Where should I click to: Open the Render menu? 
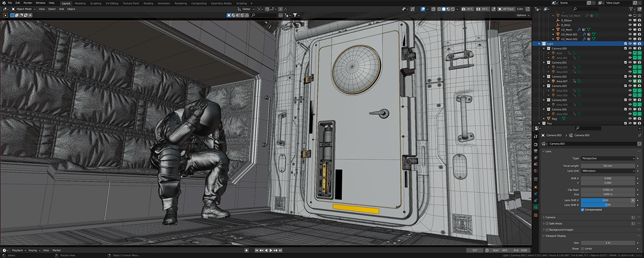click(x=28, y=3)
